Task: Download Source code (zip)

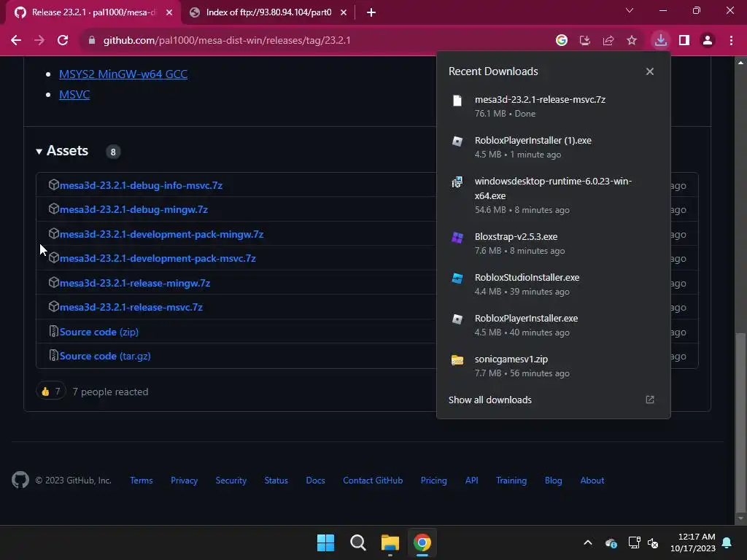Action: [99, 332]
